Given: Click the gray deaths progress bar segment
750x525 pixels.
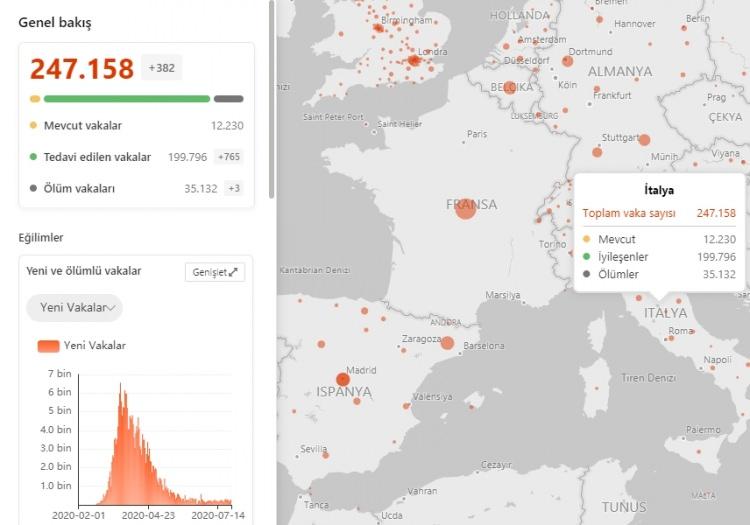Looking at the screenshot, I should pos(229,99).
